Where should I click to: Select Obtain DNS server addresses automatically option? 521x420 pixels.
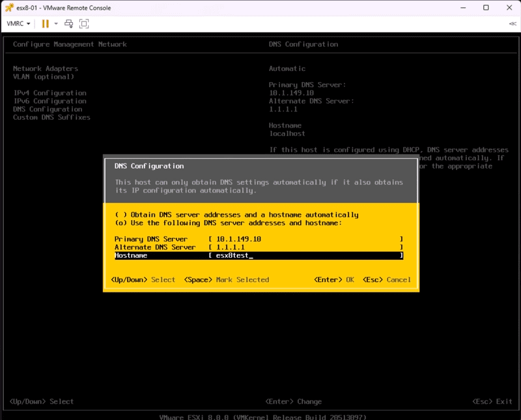(236, 215)
